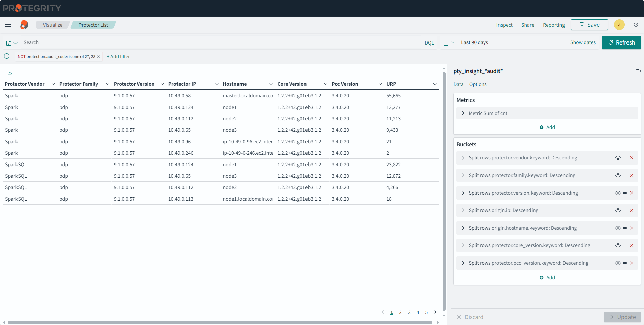
Task: Go to page 3 of the table
Action: (x=409, y=312)
